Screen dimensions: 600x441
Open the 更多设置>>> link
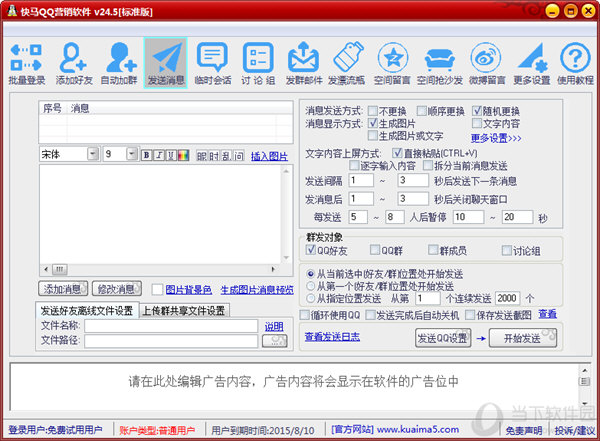(x=496, y=137)
